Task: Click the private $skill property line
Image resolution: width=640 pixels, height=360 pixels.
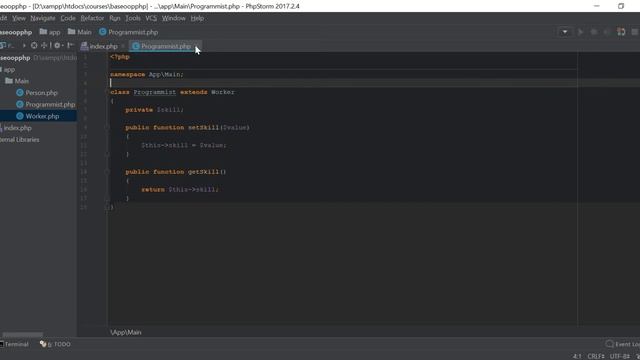Action: pyautogui.click(x=154, y=110)
